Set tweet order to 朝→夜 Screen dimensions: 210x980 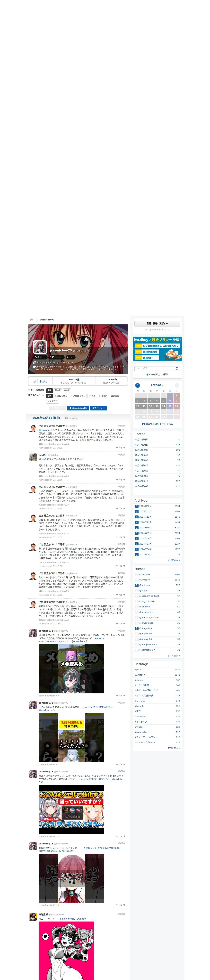click(58, 390)
